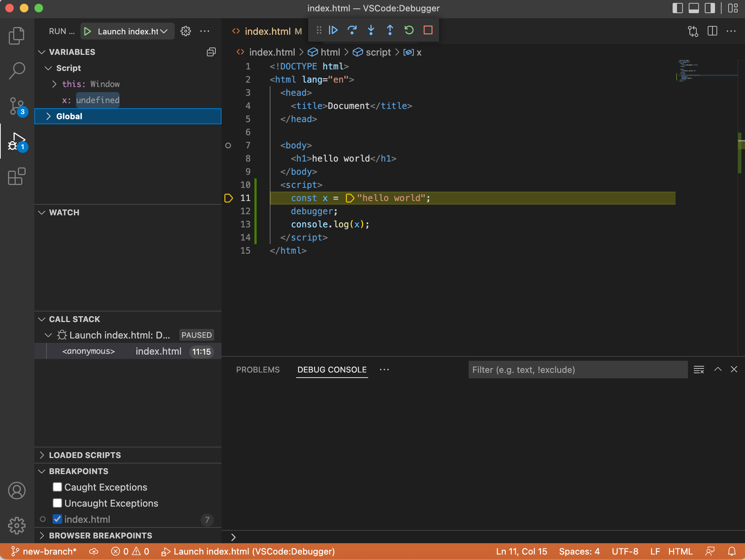Click the script breadcrumb item
745x560 pixels.
[372, 52]
